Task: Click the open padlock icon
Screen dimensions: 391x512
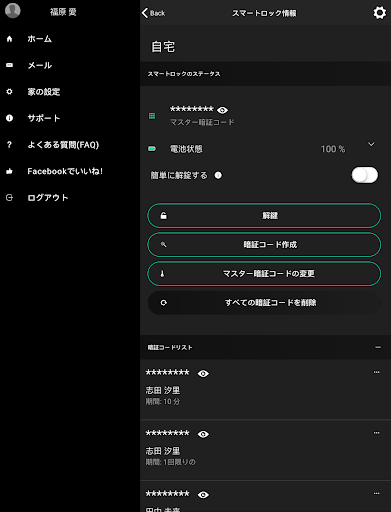Action: click(164, 216)
